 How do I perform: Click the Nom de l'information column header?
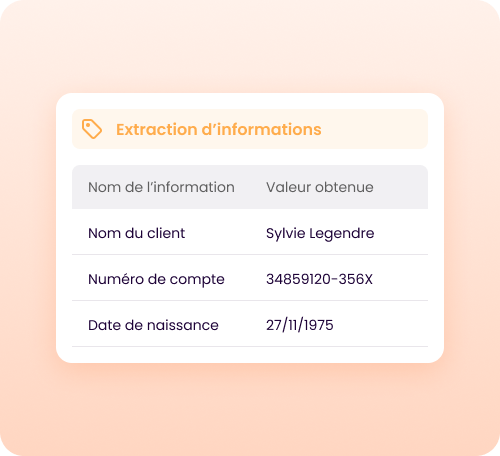[x=161, y=187]
